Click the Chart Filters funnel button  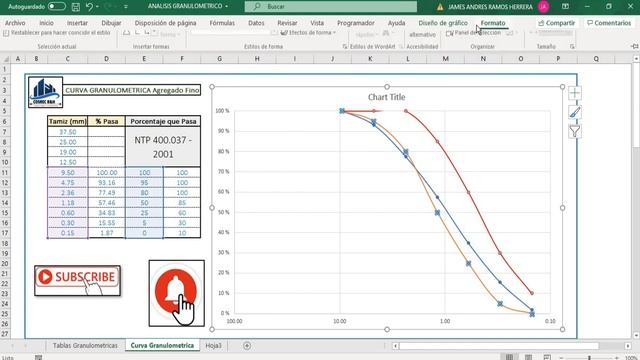pos(575,131)
